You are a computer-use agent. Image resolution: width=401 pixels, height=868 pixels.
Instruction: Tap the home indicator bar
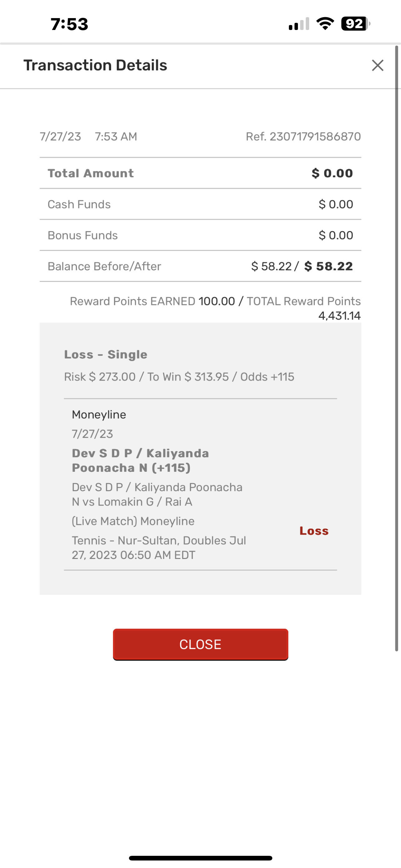[x=200, y=858]
